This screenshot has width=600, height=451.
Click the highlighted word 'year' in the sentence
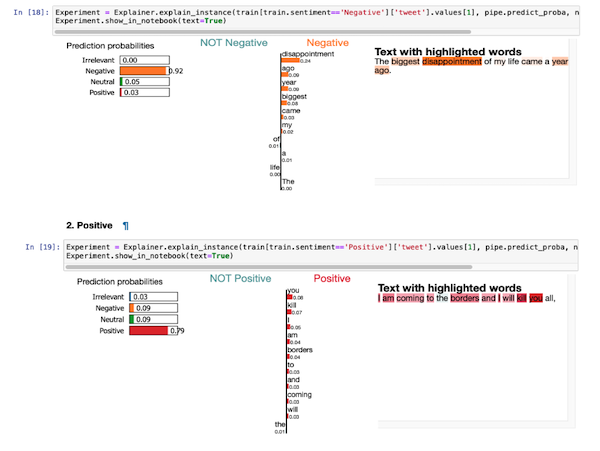point(560,62)
